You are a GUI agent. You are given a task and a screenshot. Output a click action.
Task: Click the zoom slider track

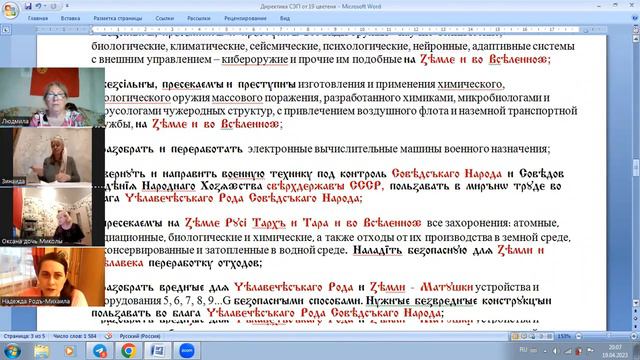[x=606, y=336]
